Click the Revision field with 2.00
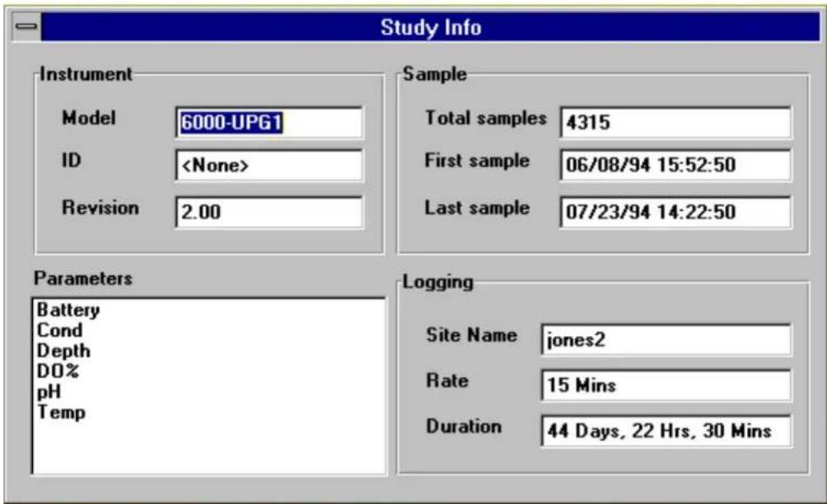Image resolution: width=827 pixels, height=504 pixels. pyautogui.click(x=269, y=212)
